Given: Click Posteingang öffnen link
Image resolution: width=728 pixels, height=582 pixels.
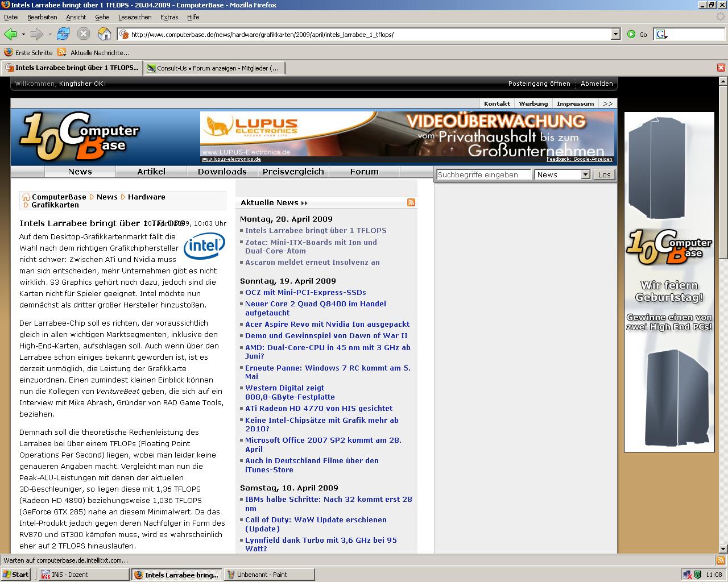Looking at the screenshot, I should (539, 84).
